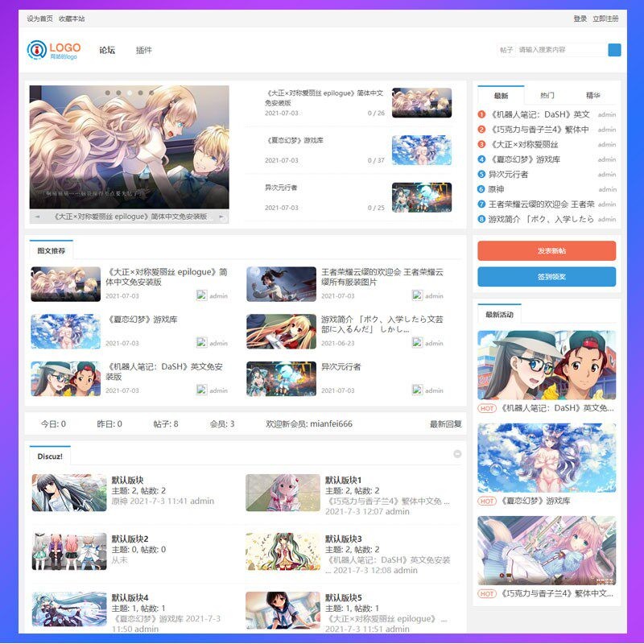Click avatar icon beside 《夏恋幻梦》游戏库 recommended post
Image resolution: width=644 pixels, height=644 pixels.
tap(202, 343)
